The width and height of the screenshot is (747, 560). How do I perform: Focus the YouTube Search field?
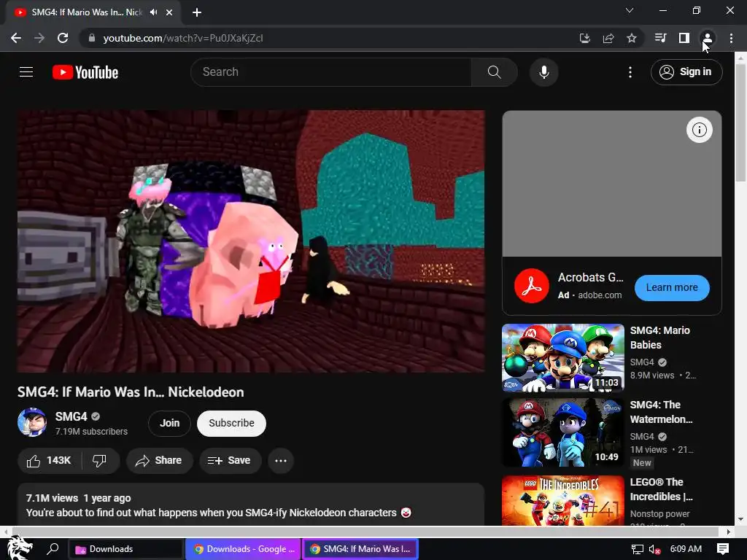click(331, 72)
